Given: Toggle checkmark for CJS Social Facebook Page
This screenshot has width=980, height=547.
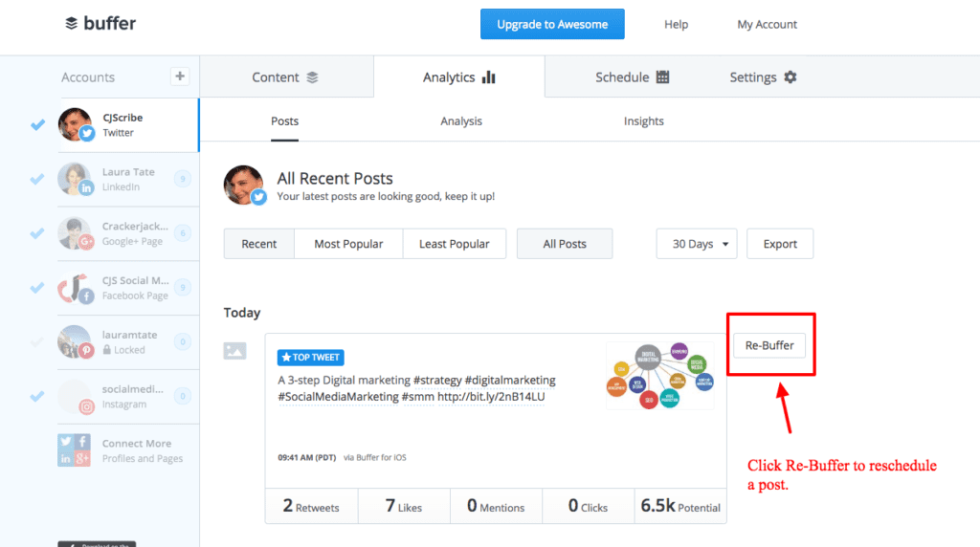Looking at the screenshot, I should click(x=37, y=287).
